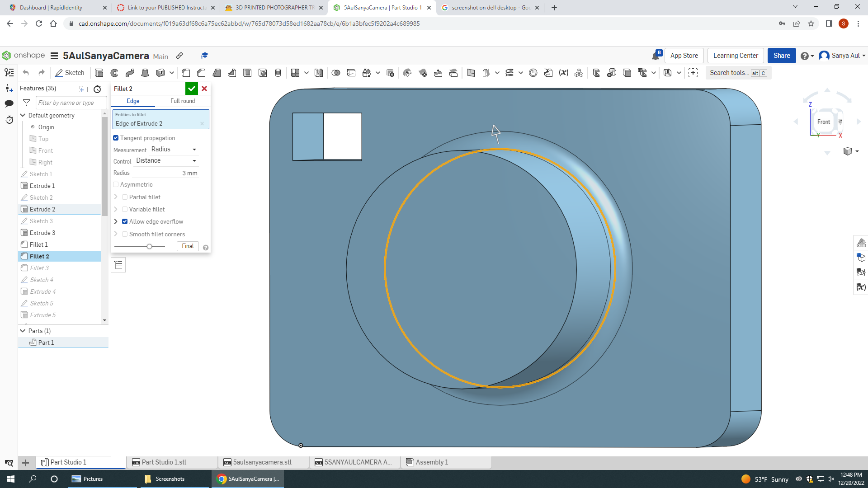Image resolution: width=868 pixels, height=488 pixels.
Task: Expand the Variable fillet section
Action: click(116, 209)
